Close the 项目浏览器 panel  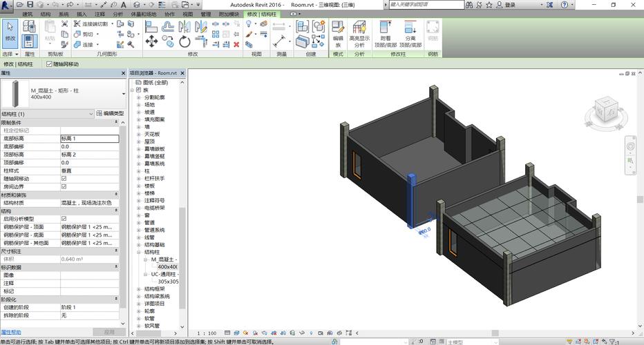tap(182, 73)
